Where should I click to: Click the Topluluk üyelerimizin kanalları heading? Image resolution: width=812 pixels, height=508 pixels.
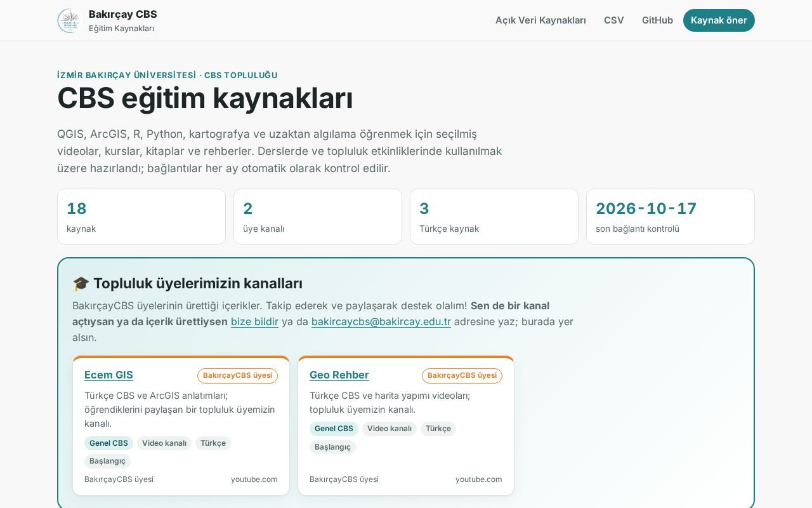click(198, 283)
